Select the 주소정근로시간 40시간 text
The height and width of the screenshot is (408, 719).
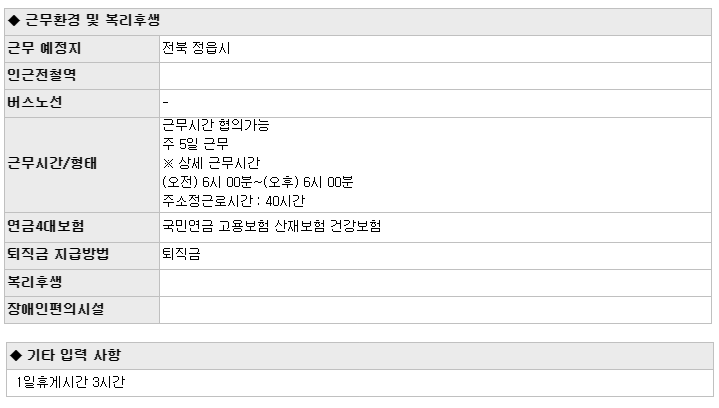coord(233,201)
